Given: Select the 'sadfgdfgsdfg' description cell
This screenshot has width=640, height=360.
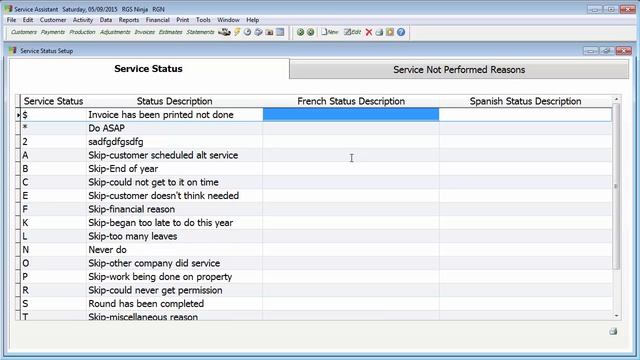Looking at the screenshot, I should pos(174,142).
